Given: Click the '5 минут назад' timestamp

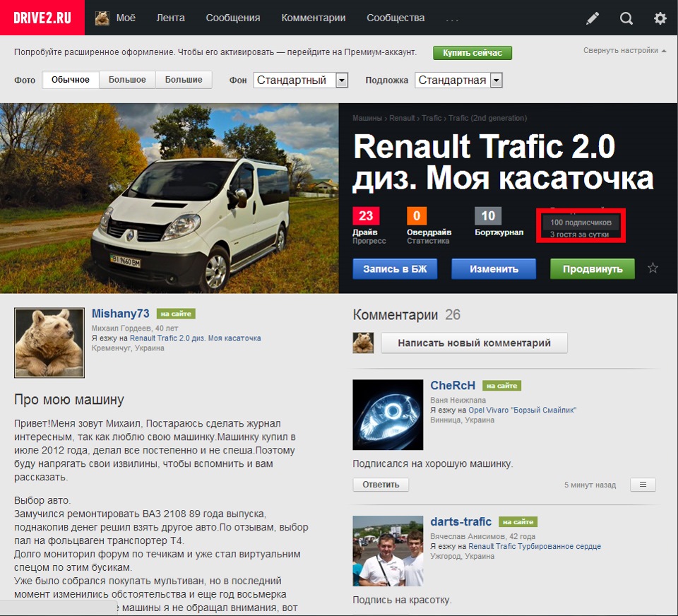Looking at the screenshot, I should pyautogui.click(x=590, y=485).
